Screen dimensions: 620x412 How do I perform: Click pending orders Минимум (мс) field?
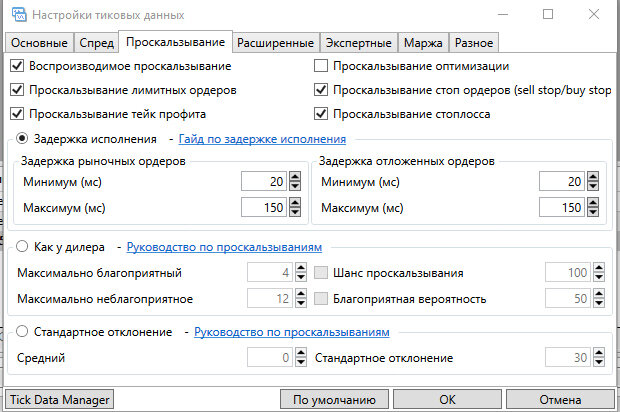click(x=561, y=181)
